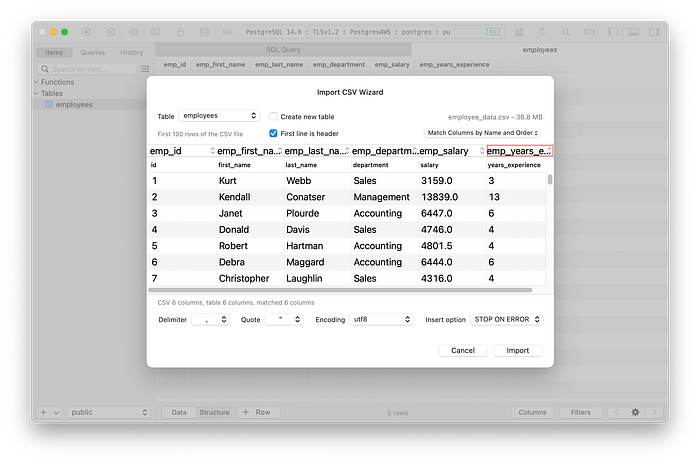Click the PostgreSQL connection info bar

point(374,32)
